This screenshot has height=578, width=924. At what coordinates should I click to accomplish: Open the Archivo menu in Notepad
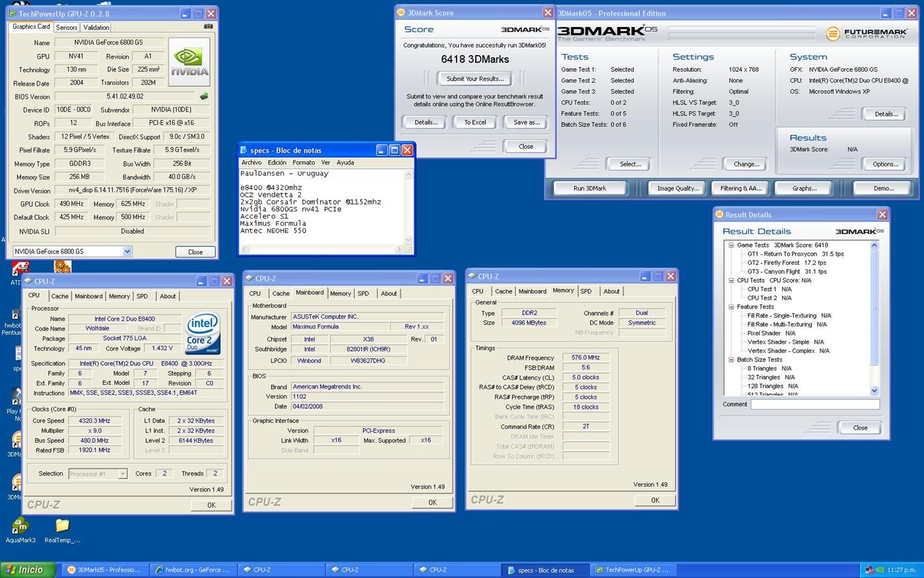(x=251, y=163)
